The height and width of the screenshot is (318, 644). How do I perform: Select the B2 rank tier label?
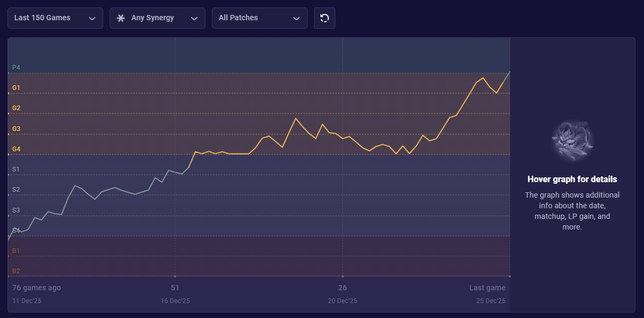click(x=16, y=271)
